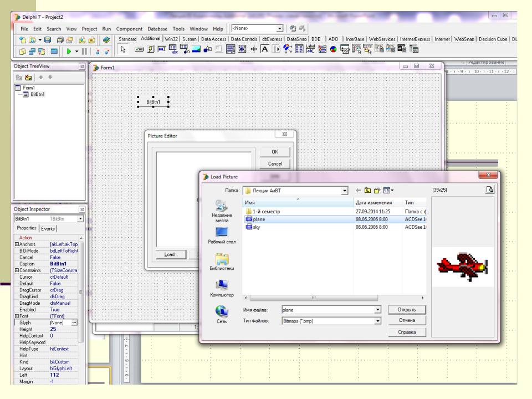The height and width of the screenshot is (399, 532).
Task: Click the Glyph ellipsis button
Action: [x=74, y=323]
